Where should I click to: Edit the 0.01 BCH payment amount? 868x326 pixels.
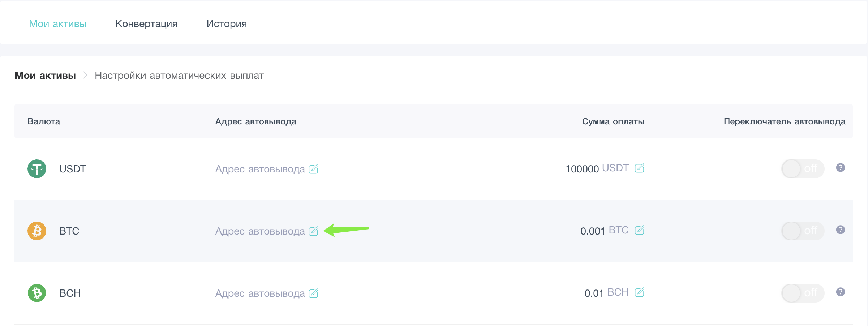point(640,292)
